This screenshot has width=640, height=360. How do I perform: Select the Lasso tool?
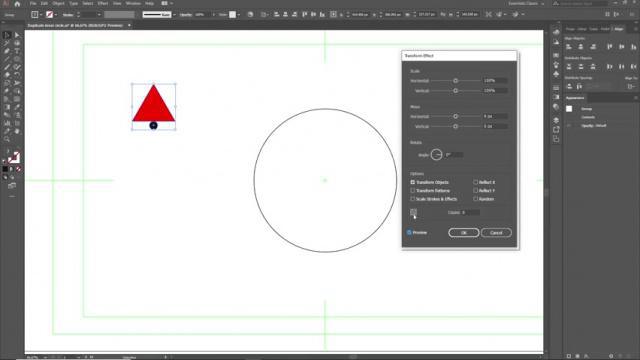click(17, 43)
